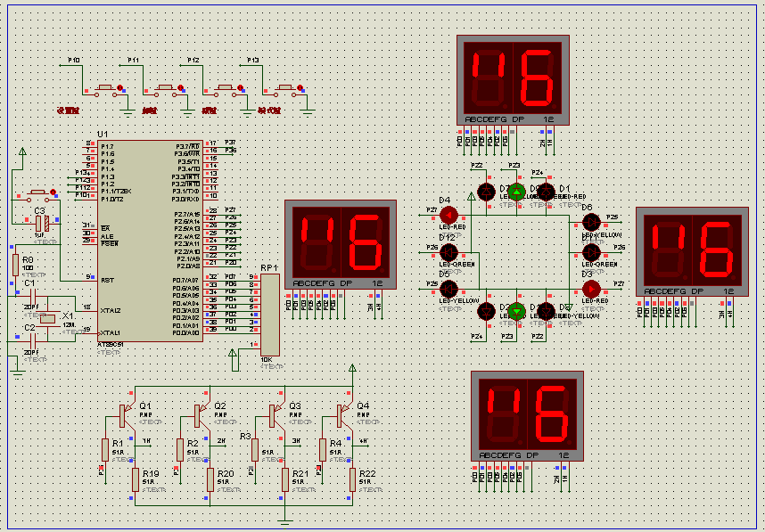Click the XTAL2 pin label on U1

pos(111,311)
